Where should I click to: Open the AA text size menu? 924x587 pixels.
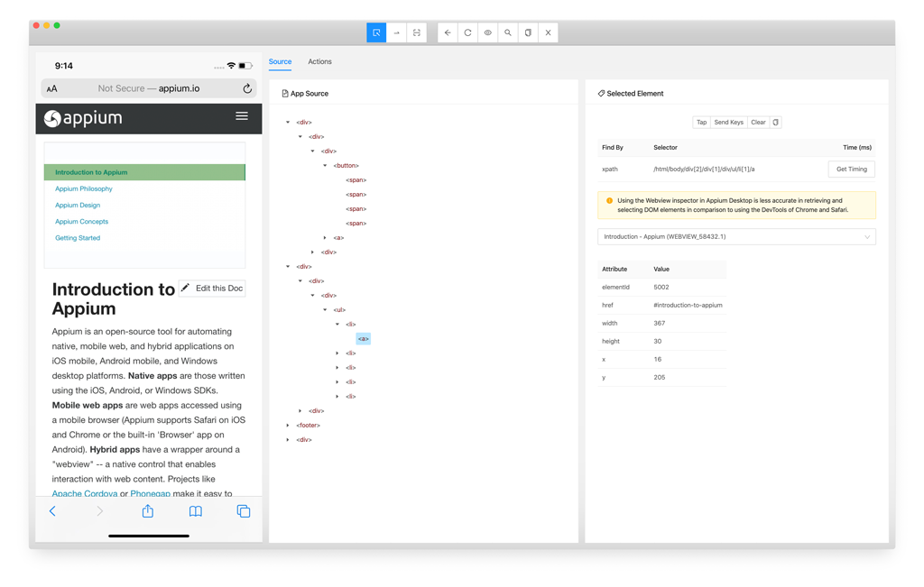51,89
